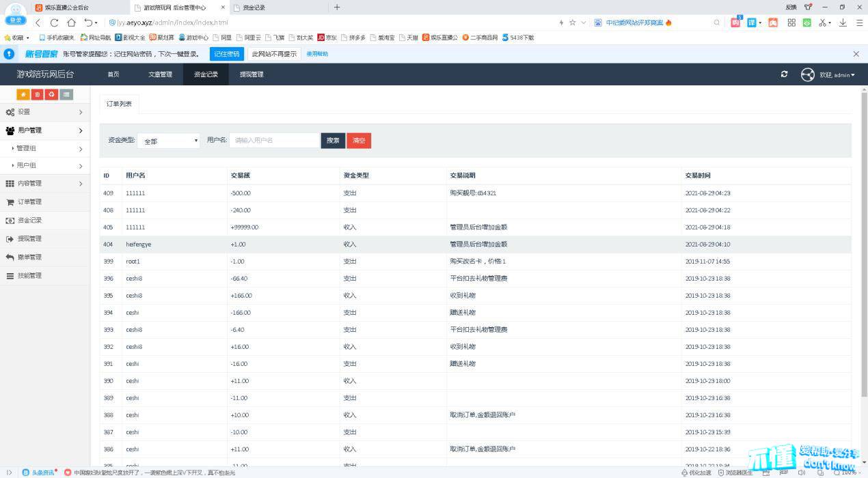Switch to the 提现管理 top navigation tab
Image resolution: width=868 pixels, height=478 pixels.
pos(251,74)
